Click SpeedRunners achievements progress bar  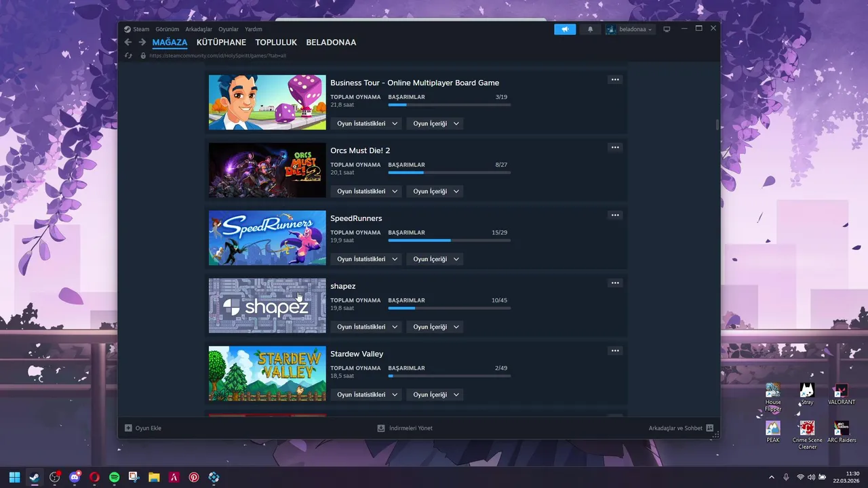click(x=450, y=240)
